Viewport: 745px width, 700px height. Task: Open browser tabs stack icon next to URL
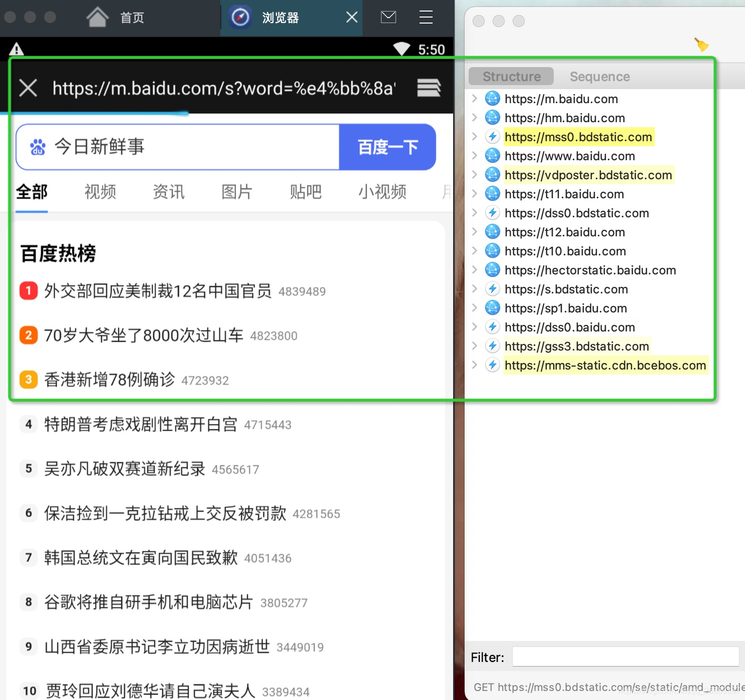coord(429,88)
